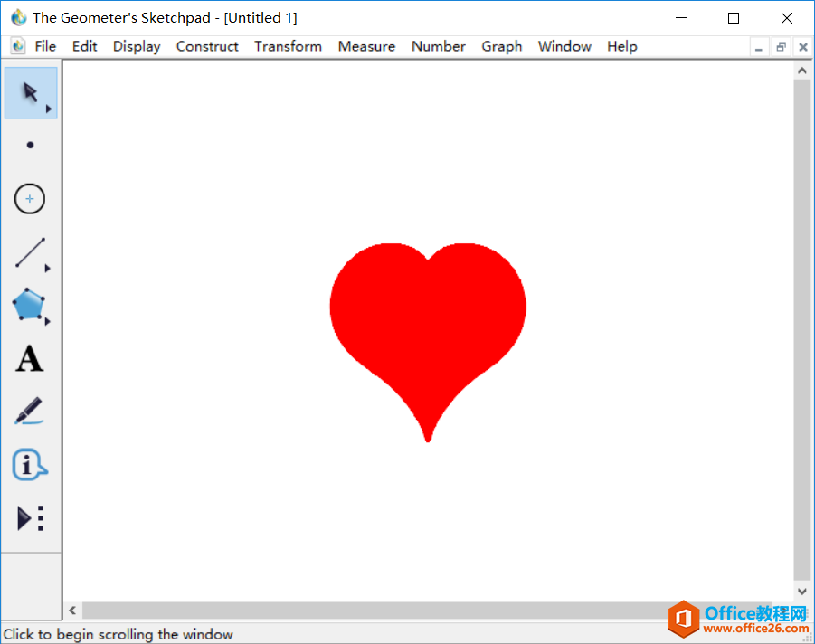Choose the Marker pen tool
Image resolution: width=815 pixels, height=644 pixels.
pyautogui.click(x=29, y=412)
